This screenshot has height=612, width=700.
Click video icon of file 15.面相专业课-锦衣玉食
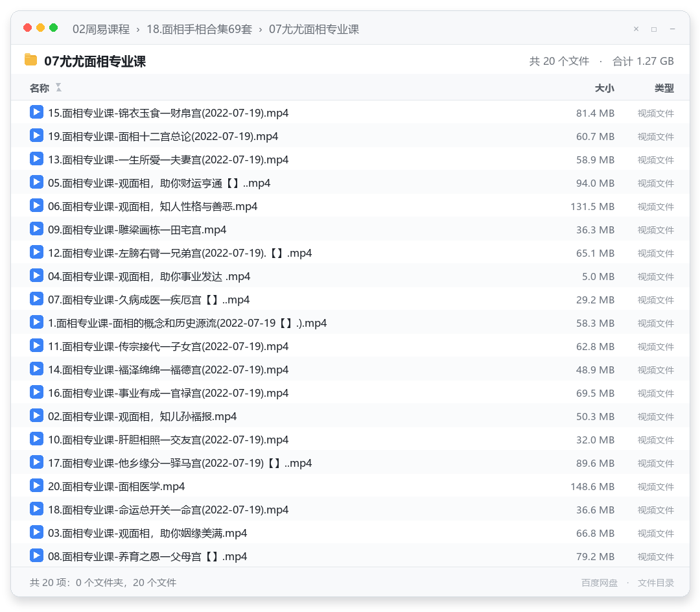[36, 112]
